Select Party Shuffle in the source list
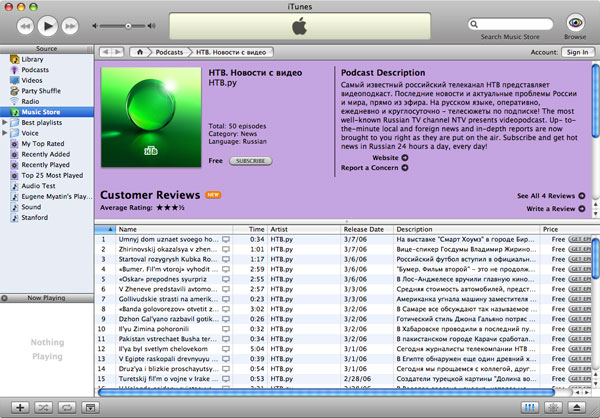 click(42, 90)
